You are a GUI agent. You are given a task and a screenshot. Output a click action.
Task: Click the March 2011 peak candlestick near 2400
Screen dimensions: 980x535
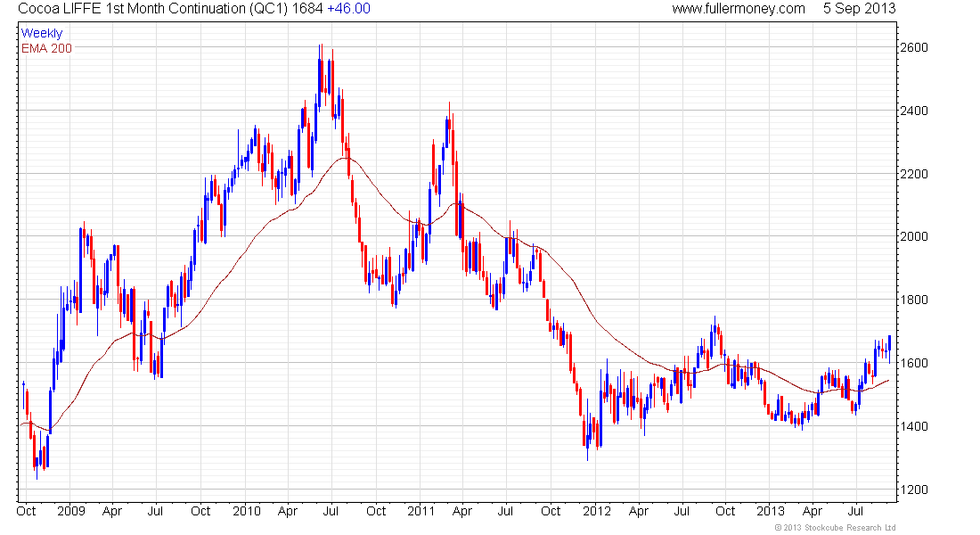click(449, 125)
